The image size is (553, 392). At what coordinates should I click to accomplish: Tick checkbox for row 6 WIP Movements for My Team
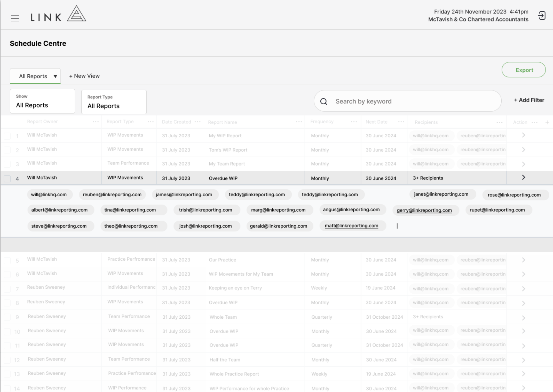pyautogui.click(x=7, y=274)
